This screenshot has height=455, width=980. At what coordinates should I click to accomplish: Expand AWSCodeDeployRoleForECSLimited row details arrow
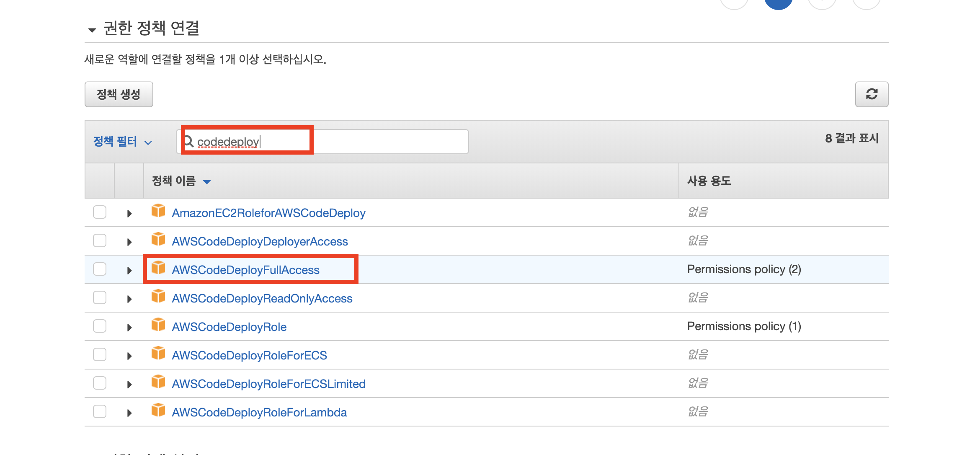[x=129, y=385]
